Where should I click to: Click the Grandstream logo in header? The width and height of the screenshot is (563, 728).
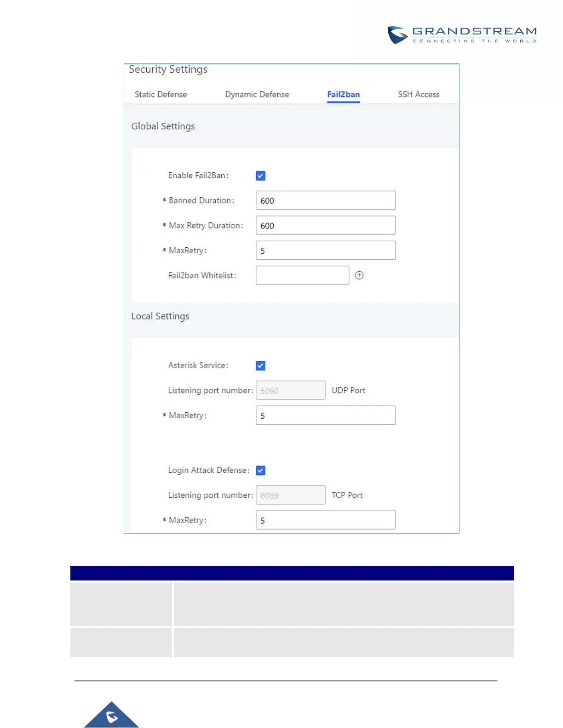[462, 35]
